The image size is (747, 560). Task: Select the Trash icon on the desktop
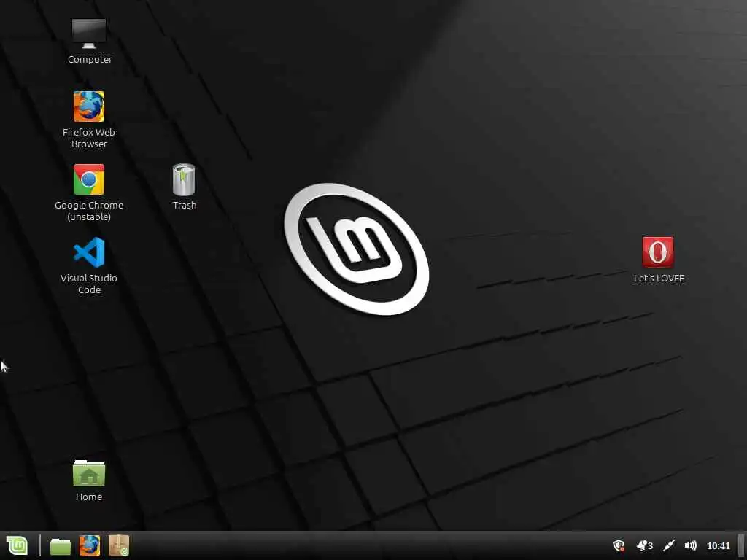(x=184, y=179)
